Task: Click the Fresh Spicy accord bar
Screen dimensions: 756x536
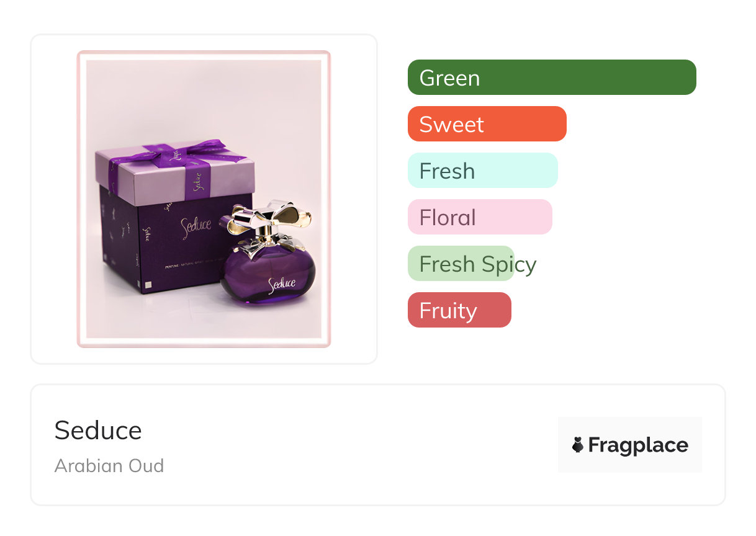Action: click(461, 264)
